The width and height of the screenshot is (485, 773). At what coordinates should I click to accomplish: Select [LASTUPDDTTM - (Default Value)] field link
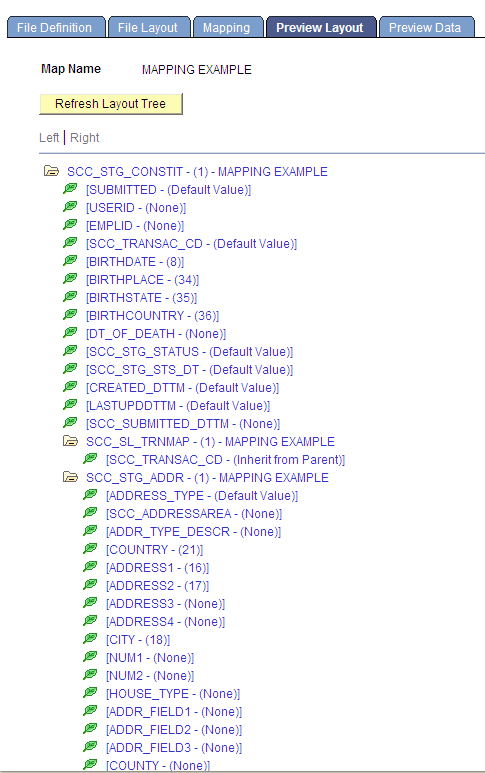tap(178, 406)
